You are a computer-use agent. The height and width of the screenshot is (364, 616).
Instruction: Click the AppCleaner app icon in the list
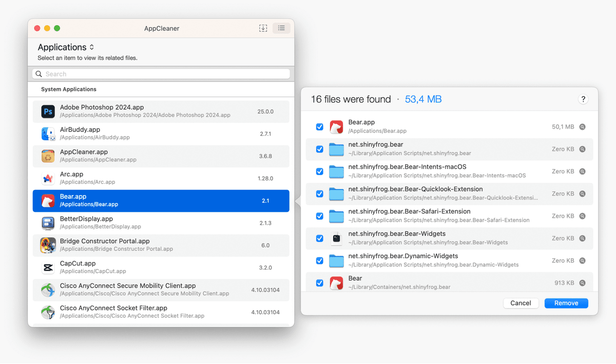point(48,156)
